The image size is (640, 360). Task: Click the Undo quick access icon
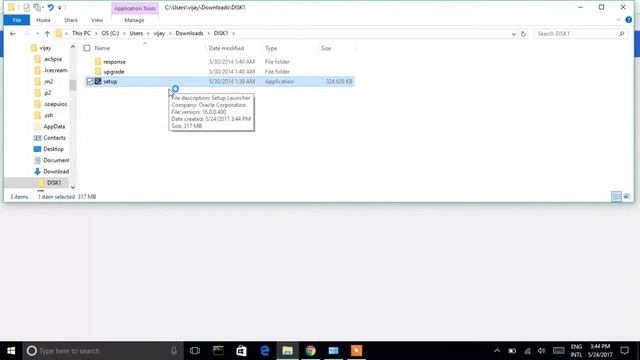click(x=51, y=7)
